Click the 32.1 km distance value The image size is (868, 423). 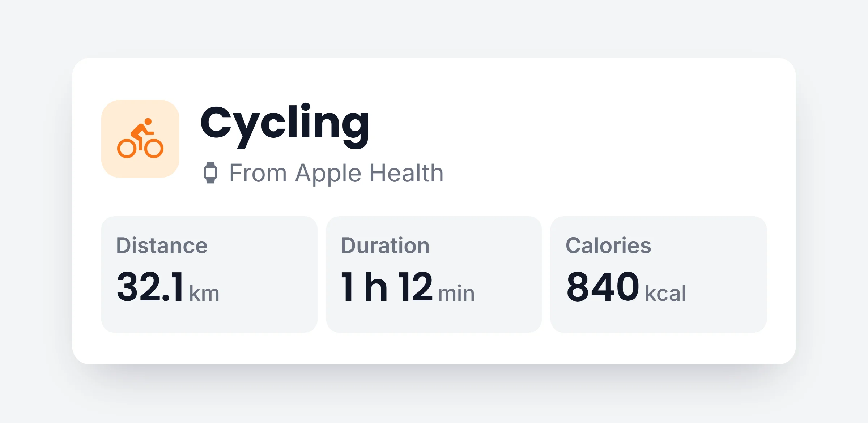(x=168, y=287)
